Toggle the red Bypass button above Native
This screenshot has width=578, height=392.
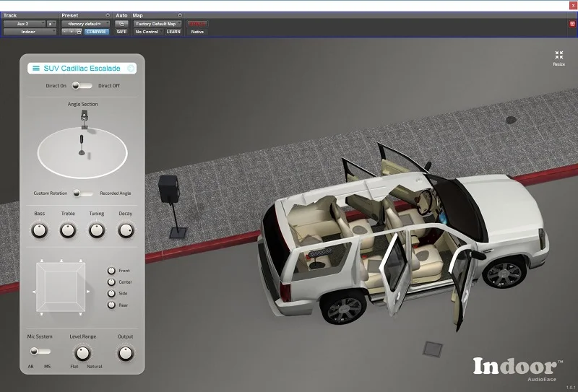(197, 24)
